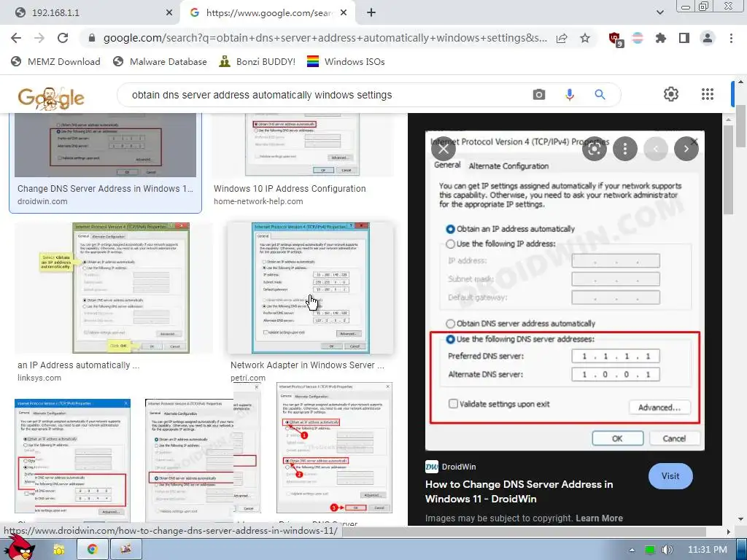Search by image with camera icon
This screenshot has height=560, width=747.
pyautogui.click(x=539, y=95)
